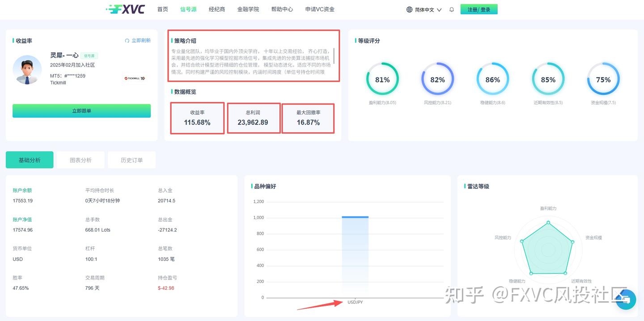Image resolution: width=644 pixels, height=321 pixels.
Task: Switch to the 历史订单 tab
Action: coord(131,159)
